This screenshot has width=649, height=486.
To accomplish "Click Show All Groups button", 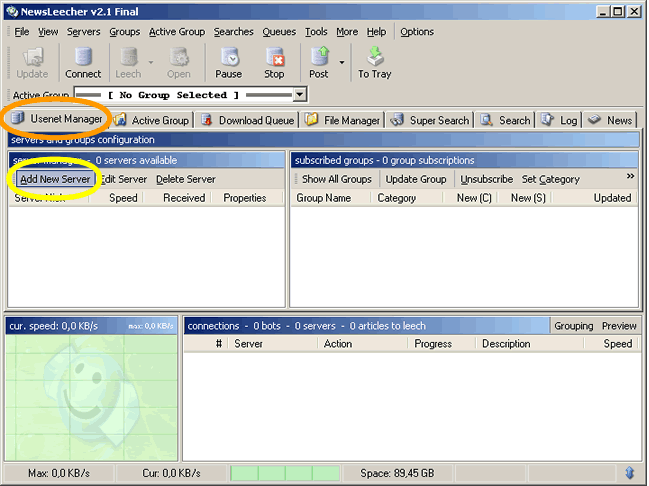I will (x=337, y=179).
